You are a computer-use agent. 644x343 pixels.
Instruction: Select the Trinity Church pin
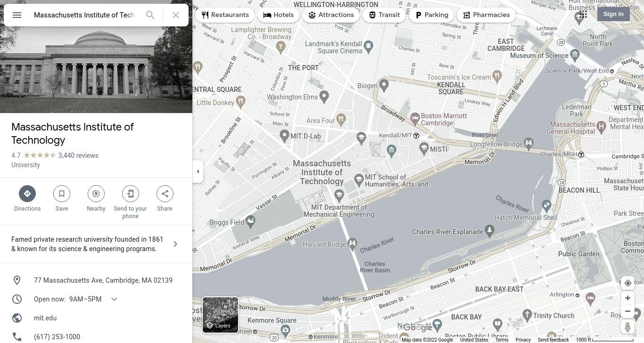coord(527,315)
